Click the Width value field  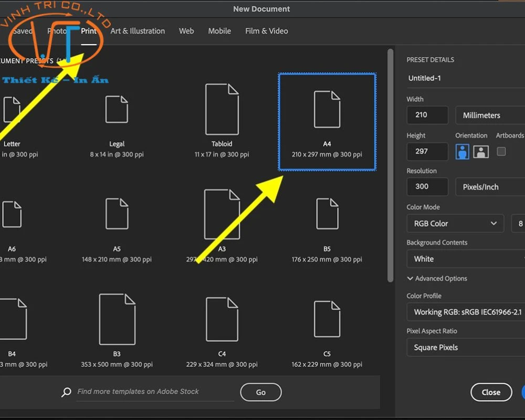point(427,115)
